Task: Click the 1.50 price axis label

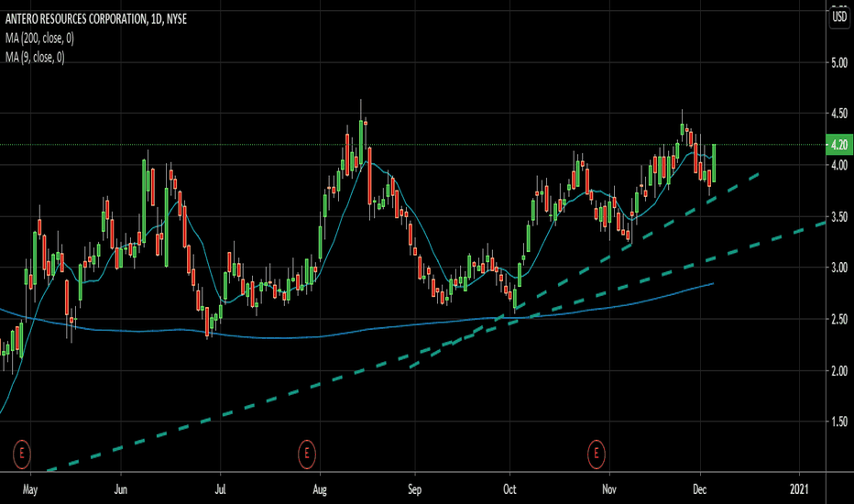Action: tap(839, 422)
